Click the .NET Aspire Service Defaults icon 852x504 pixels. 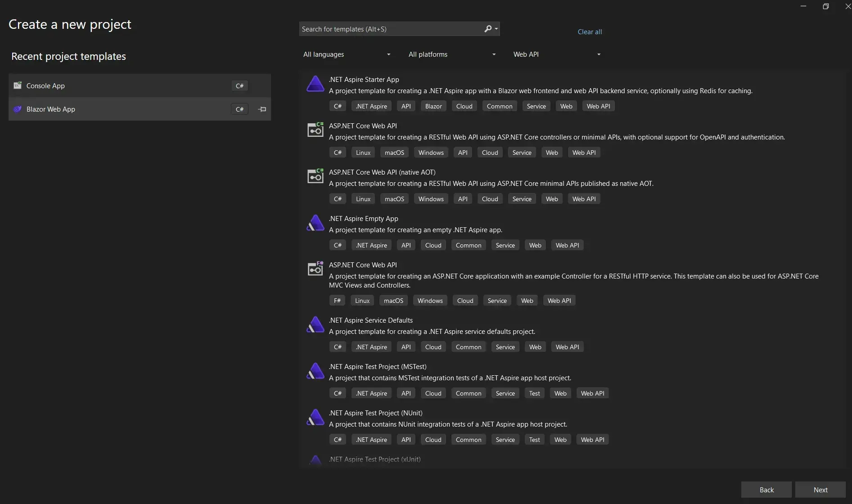pos(315,324)
